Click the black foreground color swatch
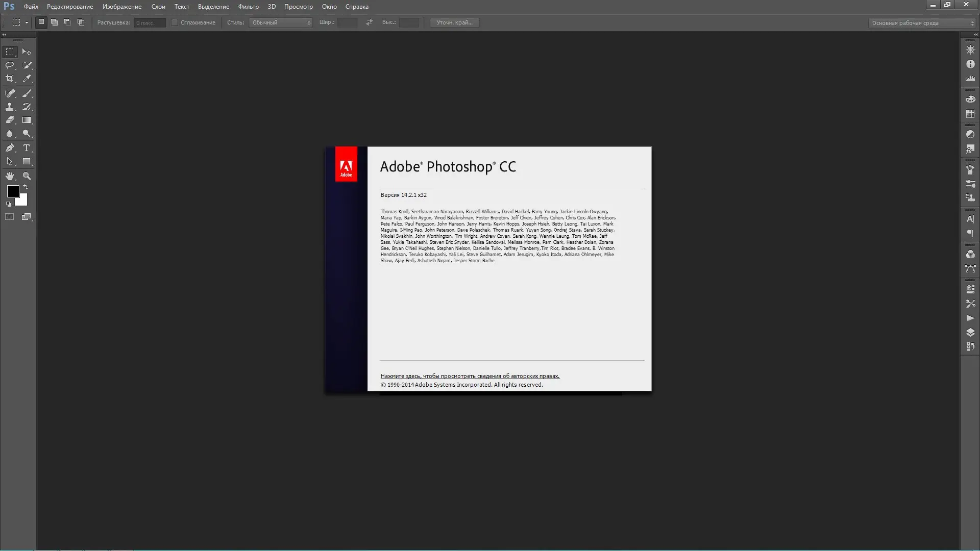Viewport: 980px width, 551px height. [13, 191]
